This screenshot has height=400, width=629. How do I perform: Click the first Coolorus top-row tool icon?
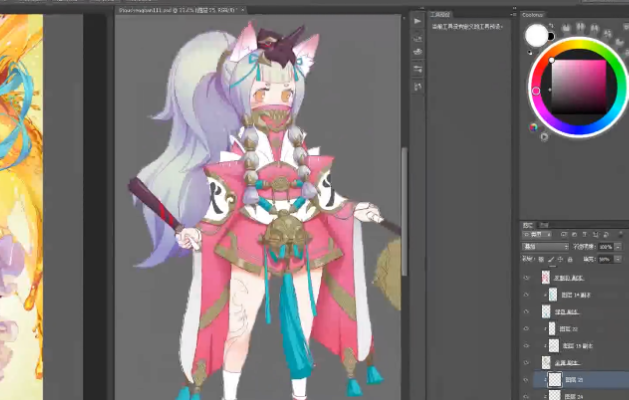point(566,28)
